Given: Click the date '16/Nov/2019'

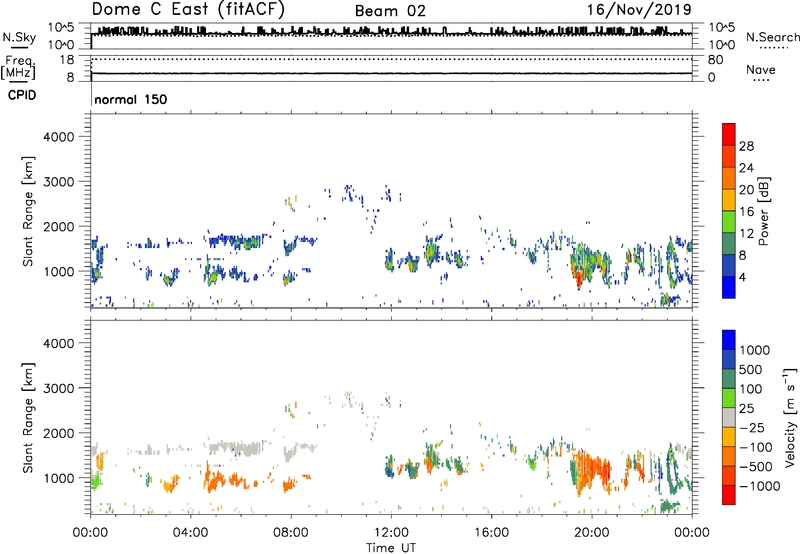Looking at the screenshot, I should coord(639,10).
